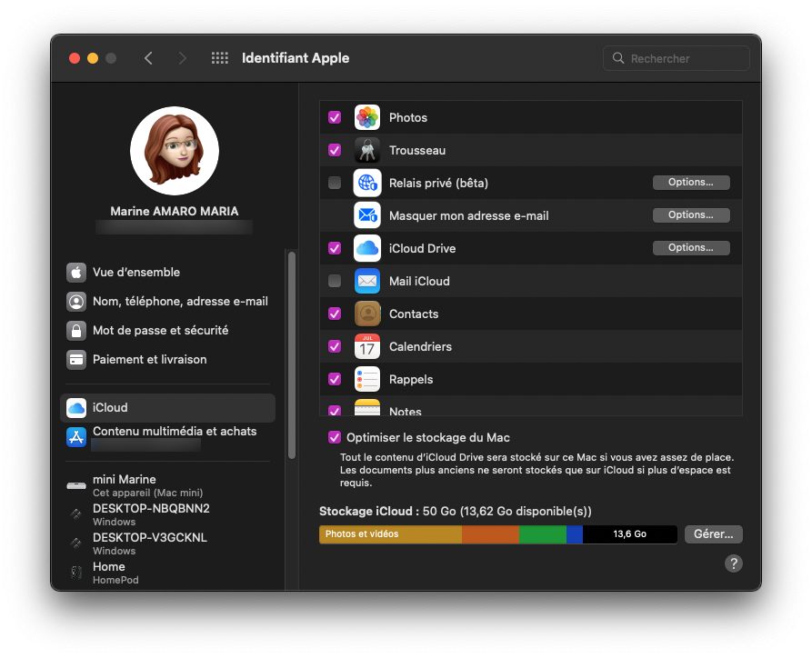Click the Masquer mon adresse e-mail icon
The width and height of the screenshot is (812, 658).
pos(366,215)
